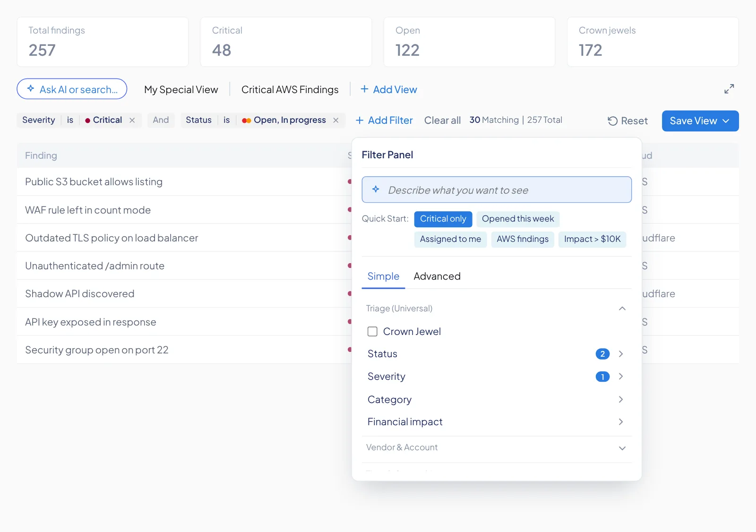Toggle the Assigned to me chip

pyautogui.click(x=450, y=239)
